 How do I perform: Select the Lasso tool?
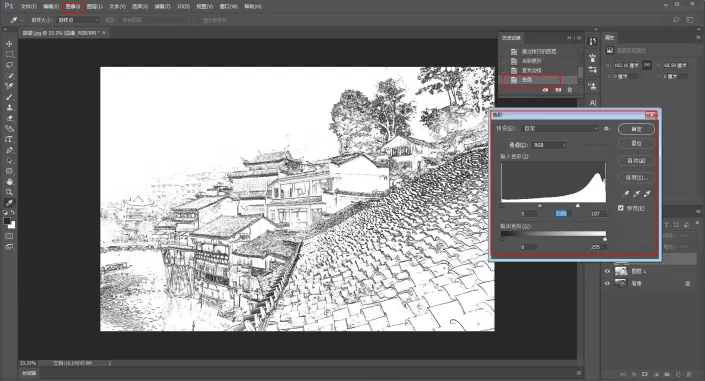pyautogui.click(x=9, y=65)
